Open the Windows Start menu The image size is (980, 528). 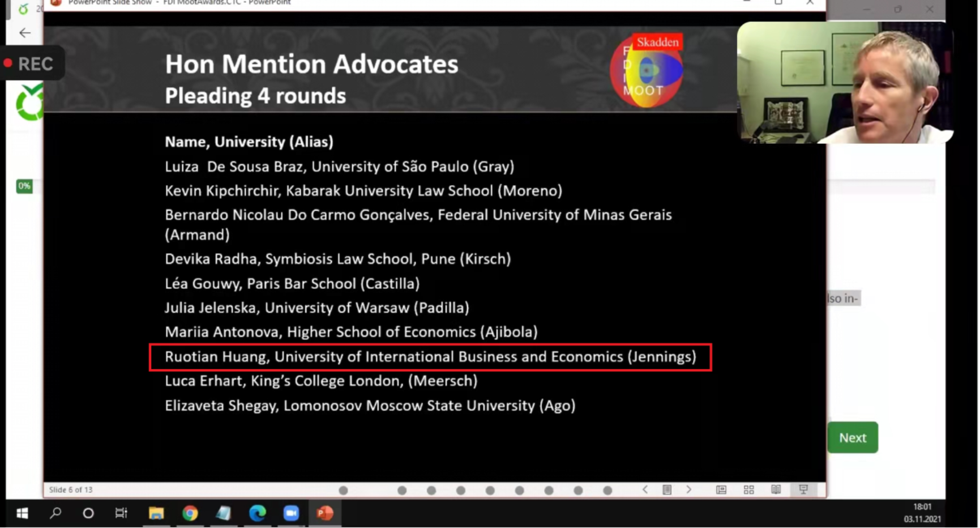pos(22,513)
